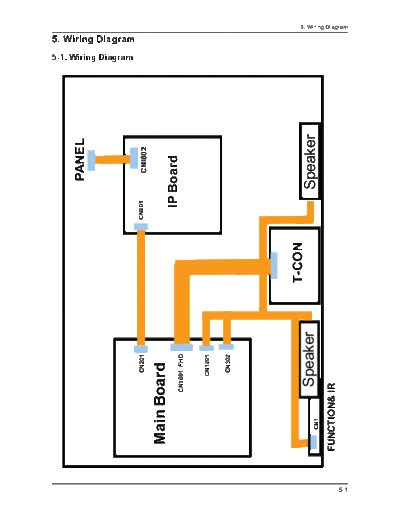Click the blue CN802 connector on IP Board

(x=134, y=158)
